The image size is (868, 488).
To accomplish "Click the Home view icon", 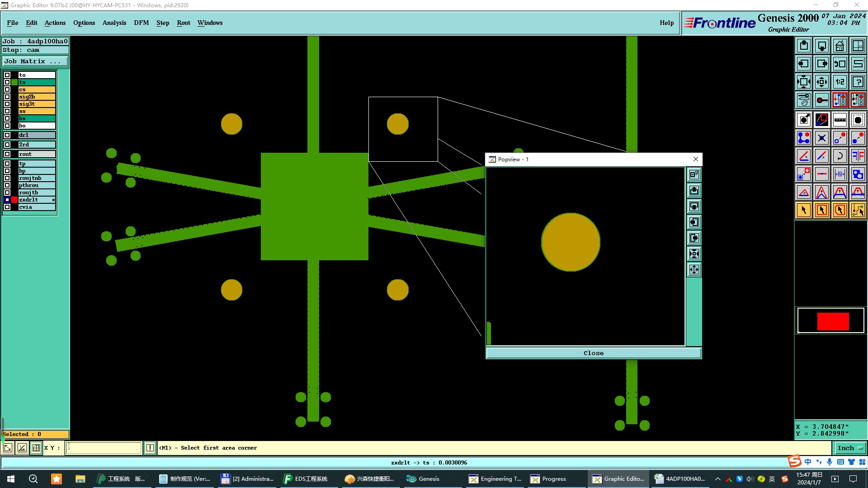I will tap(840, 46).
